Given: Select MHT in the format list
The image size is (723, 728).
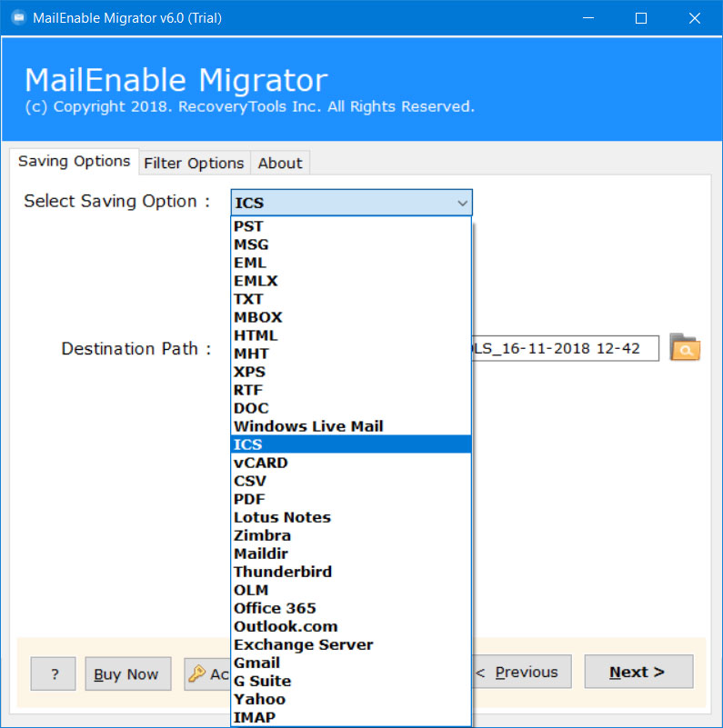Looking at the screenshot, I should coord(351,354).
